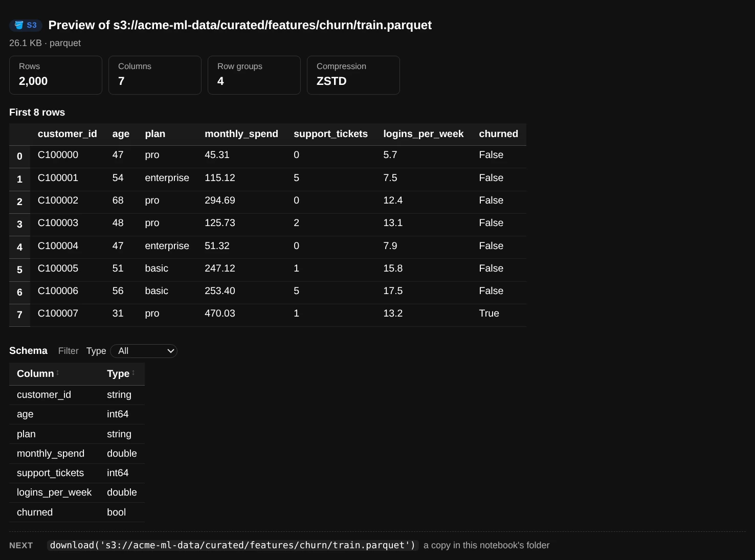Click row index 6 in the preview table

(19, 292)
